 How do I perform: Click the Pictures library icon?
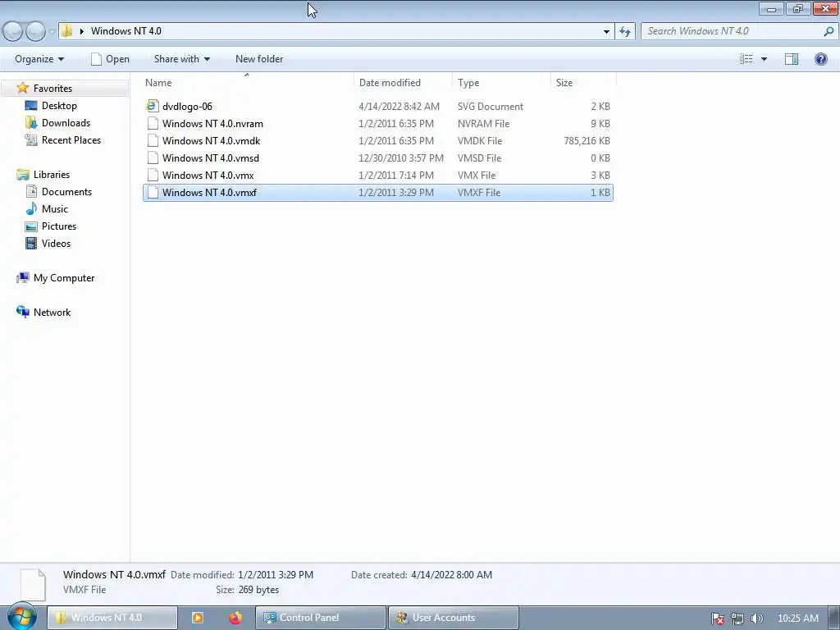(31, 226)
